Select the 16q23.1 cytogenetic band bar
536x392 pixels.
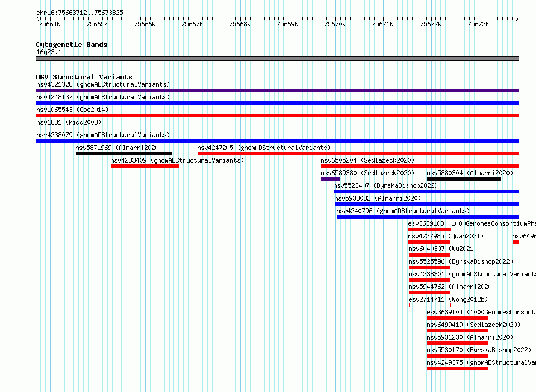click(277, 58)
